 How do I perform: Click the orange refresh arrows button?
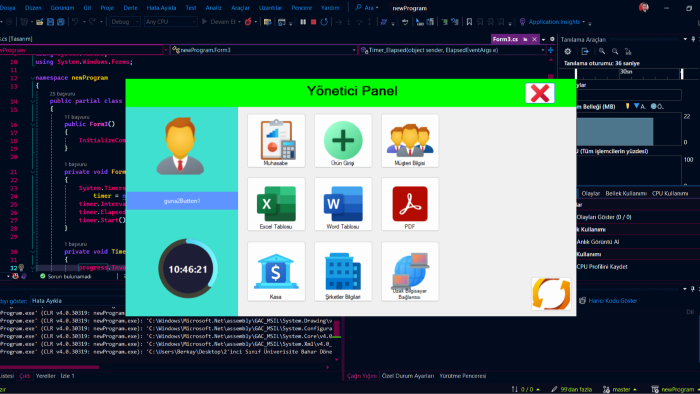point(551,294)
